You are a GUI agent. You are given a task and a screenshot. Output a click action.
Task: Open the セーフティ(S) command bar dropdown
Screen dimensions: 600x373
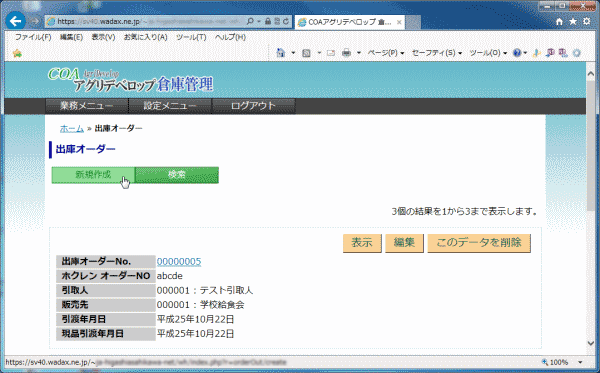pyautogui.click(x=437, y=53)
